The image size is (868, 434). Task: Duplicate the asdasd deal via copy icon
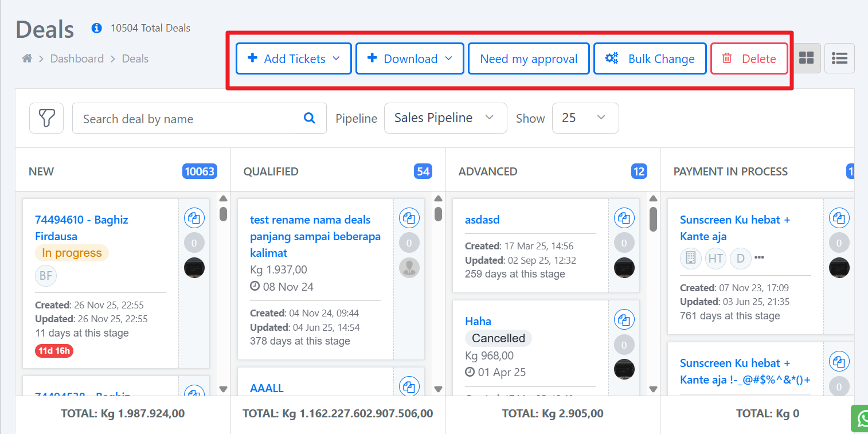[624, 218]
